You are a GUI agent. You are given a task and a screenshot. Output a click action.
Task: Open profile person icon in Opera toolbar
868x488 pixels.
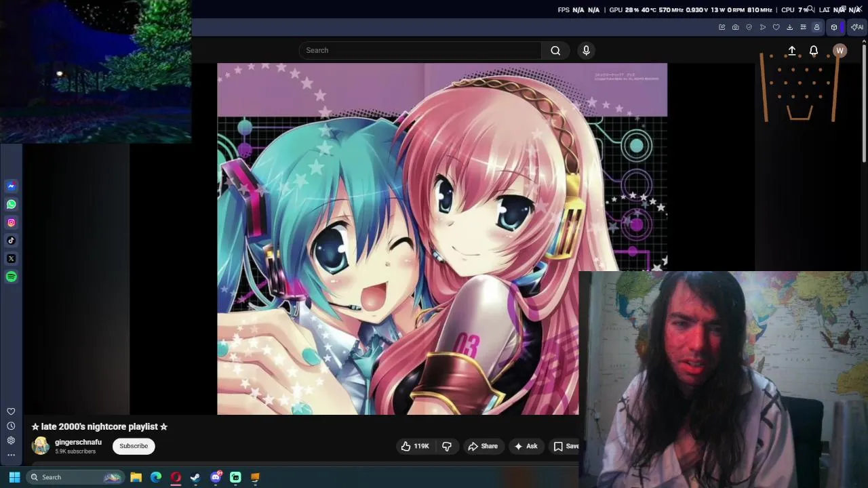pos(816,27)
